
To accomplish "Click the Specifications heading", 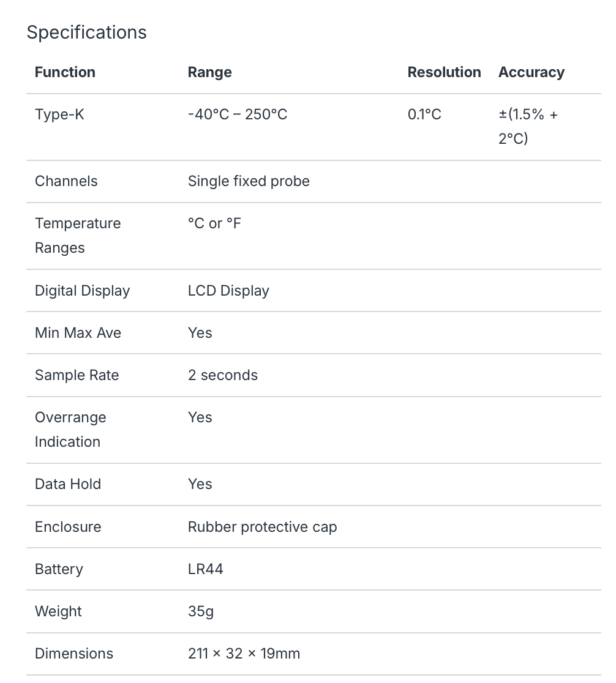I will tap(87, 32).
